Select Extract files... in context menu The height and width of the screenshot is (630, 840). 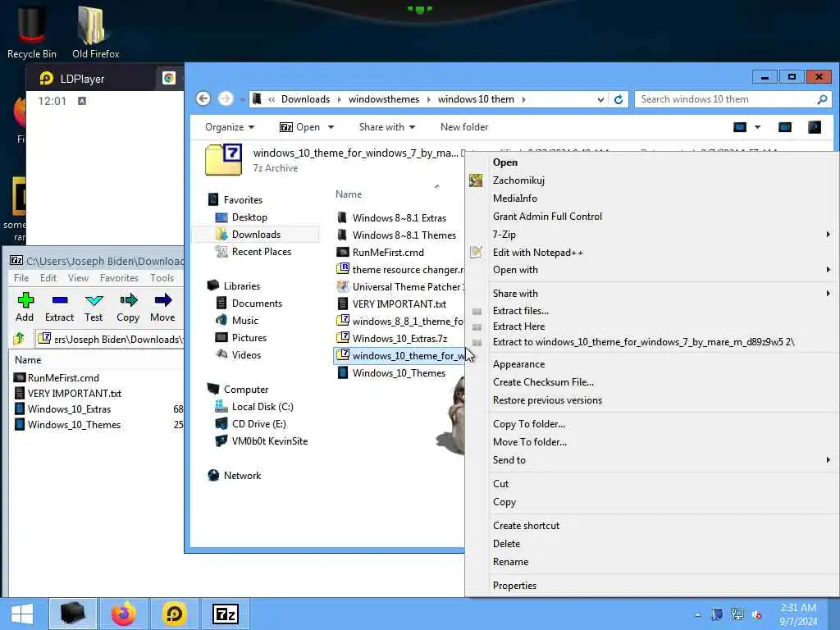pyautogui.click(x=520, y=311)
